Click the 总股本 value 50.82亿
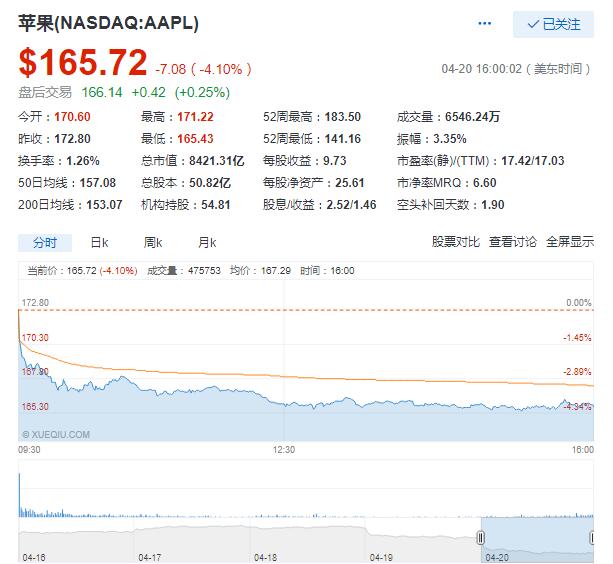Image resolution: width=613 pixels, height=564 pixels. [x=210, y=183]
